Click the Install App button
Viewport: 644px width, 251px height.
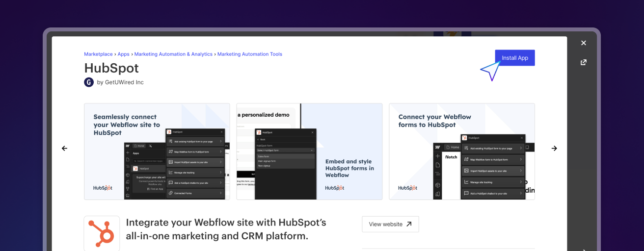[x=514, y=58]
